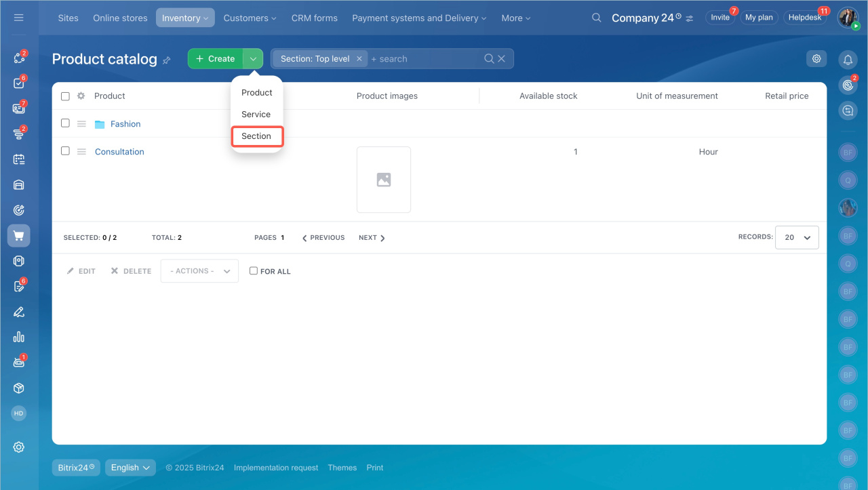The height and width of the screenshot is (490, 868).
Task: Check the Consultation row checkbox
Action: click(x=65, y=151)
